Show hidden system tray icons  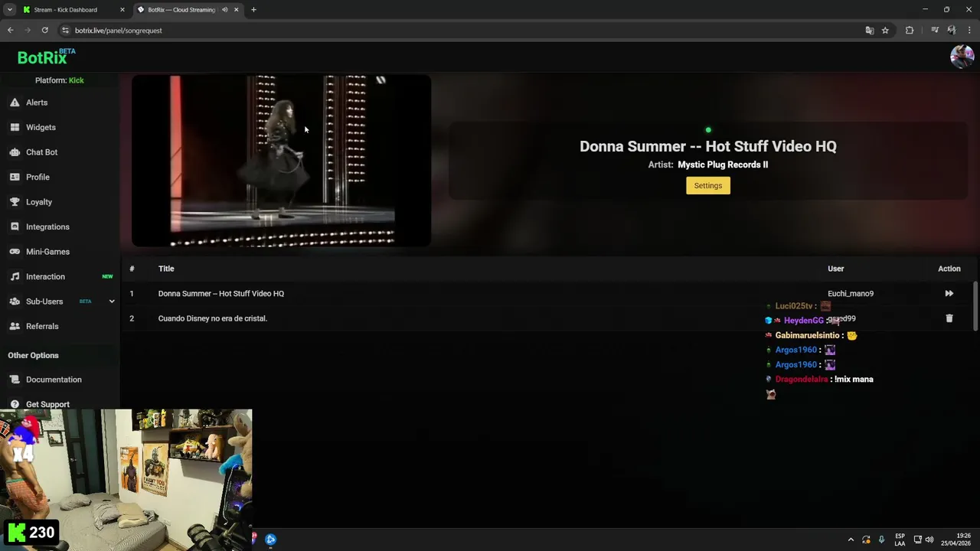(x=851, y=540)
